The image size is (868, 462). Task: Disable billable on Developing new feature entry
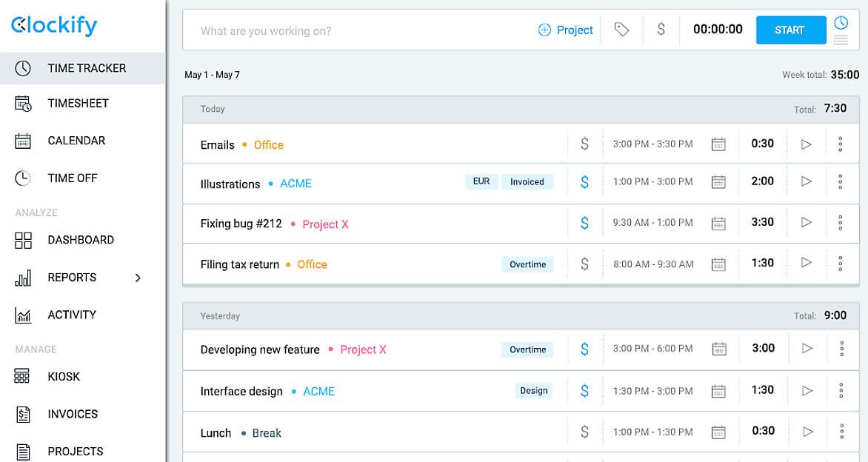(584, 349)
